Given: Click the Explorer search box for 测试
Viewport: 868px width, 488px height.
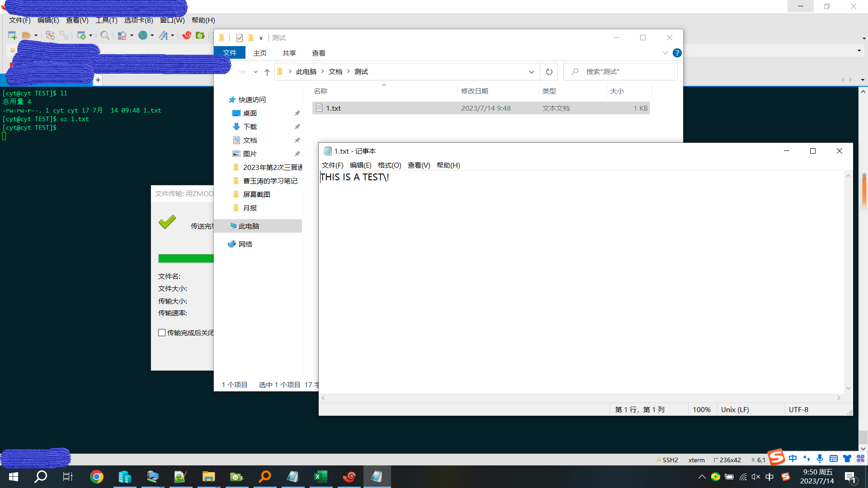Looking at the screenshot, I should pos(620,71).
